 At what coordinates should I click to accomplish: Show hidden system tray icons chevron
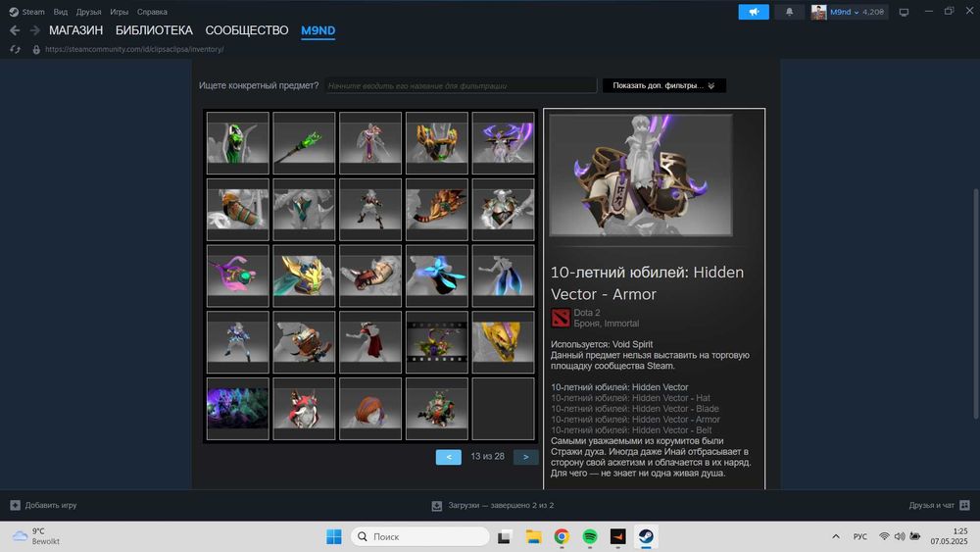click(836, 536)
